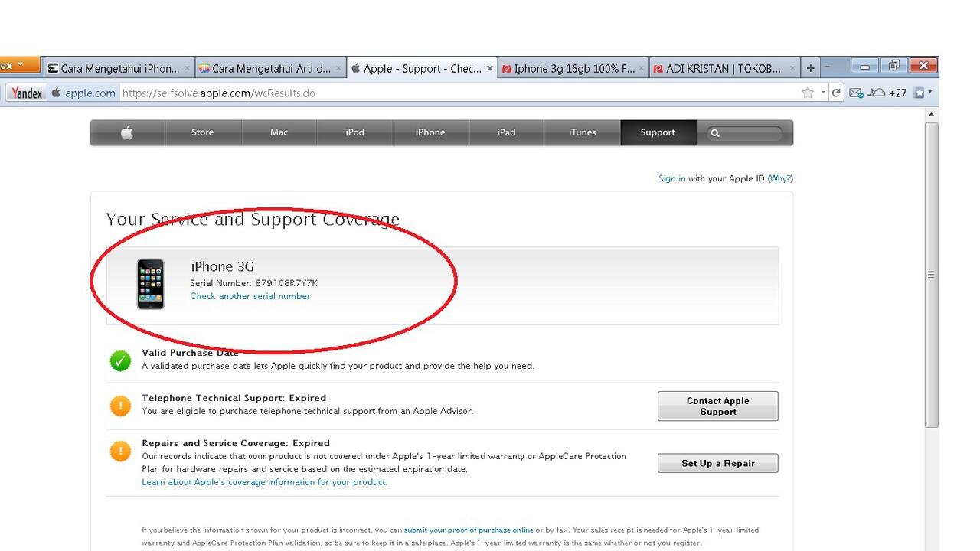Open Learn about Apple's coverage information link
The height and width of the screenshot is (551, 980).
coord(264,482)
